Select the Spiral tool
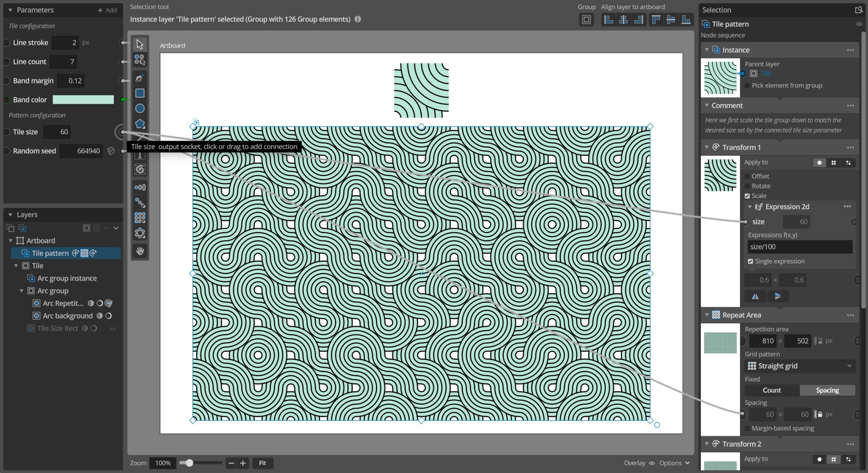 [140, 169]
